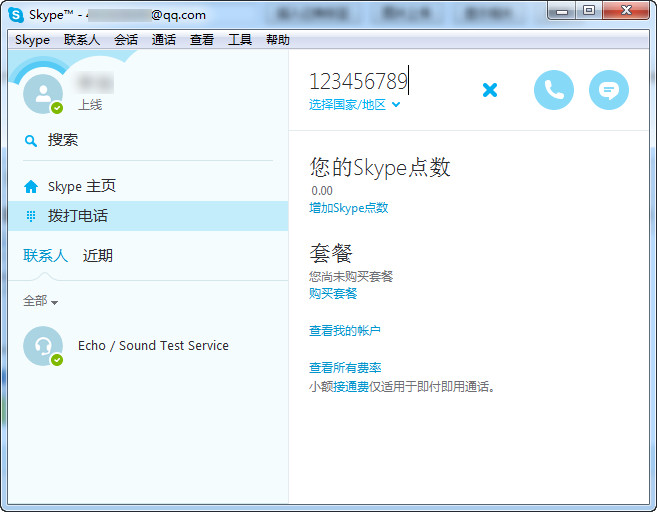This screenshot has width=657, height=512.
Task: Click the Skype home house icon
Action: pos(31,186)
